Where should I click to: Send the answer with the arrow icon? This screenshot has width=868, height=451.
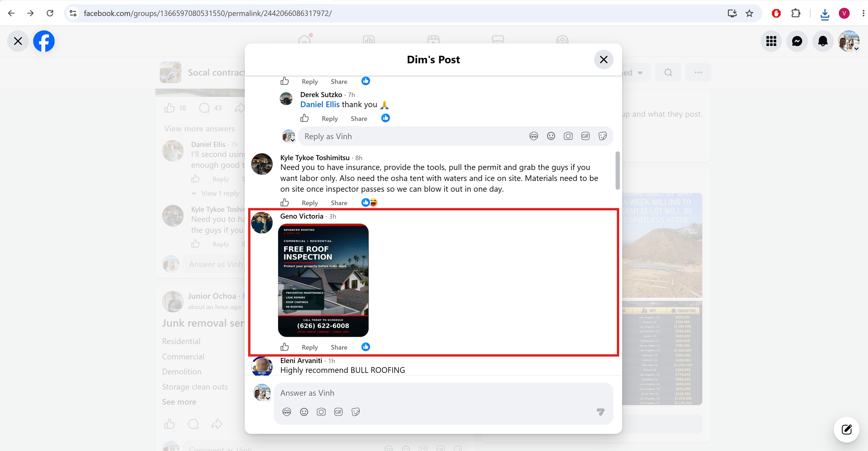[x=600, y=412]
